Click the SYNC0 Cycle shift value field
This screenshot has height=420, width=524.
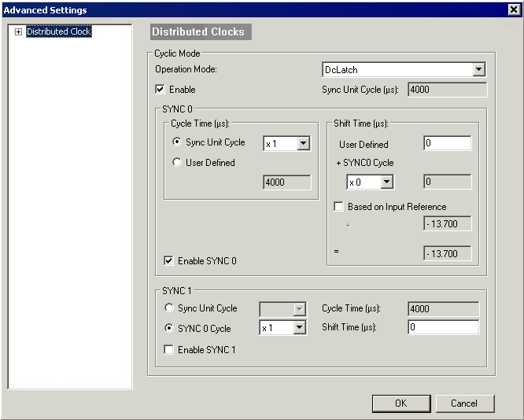[448, 182]
